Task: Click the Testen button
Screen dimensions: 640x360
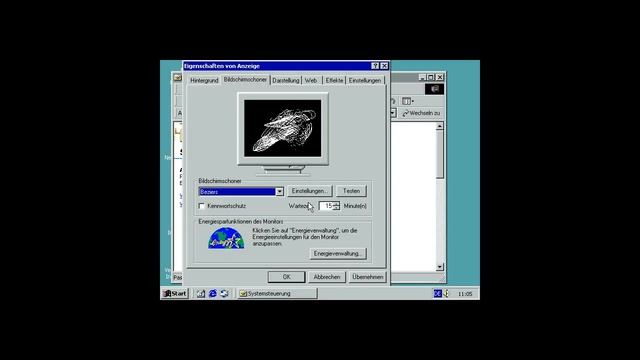Action: click(351, 191)
